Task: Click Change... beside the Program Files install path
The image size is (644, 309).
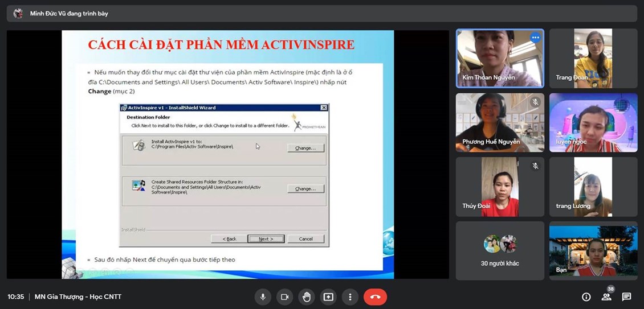Action: (x=305, y=148)
